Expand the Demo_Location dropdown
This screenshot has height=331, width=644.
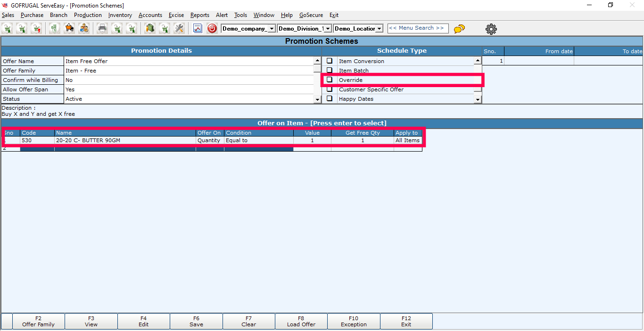click(x=380, y=29)
